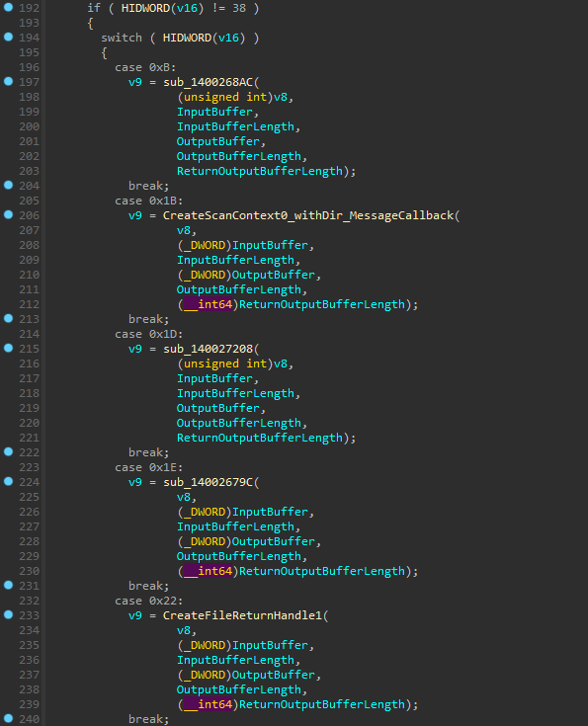Screen dimensions: 588x726
Task: Click 'case 0x22:' label
Action: (x=149, y=601)
